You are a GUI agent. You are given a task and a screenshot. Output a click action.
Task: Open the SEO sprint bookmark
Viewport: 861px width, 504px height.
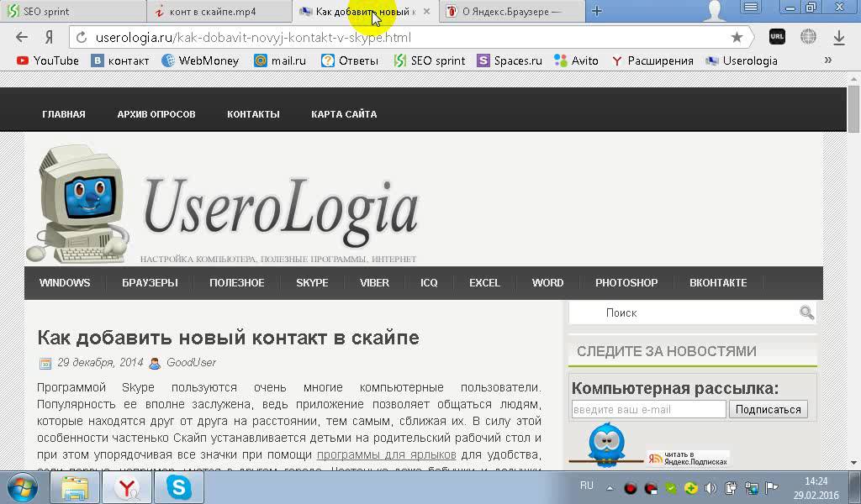click(x=430, y=60)
